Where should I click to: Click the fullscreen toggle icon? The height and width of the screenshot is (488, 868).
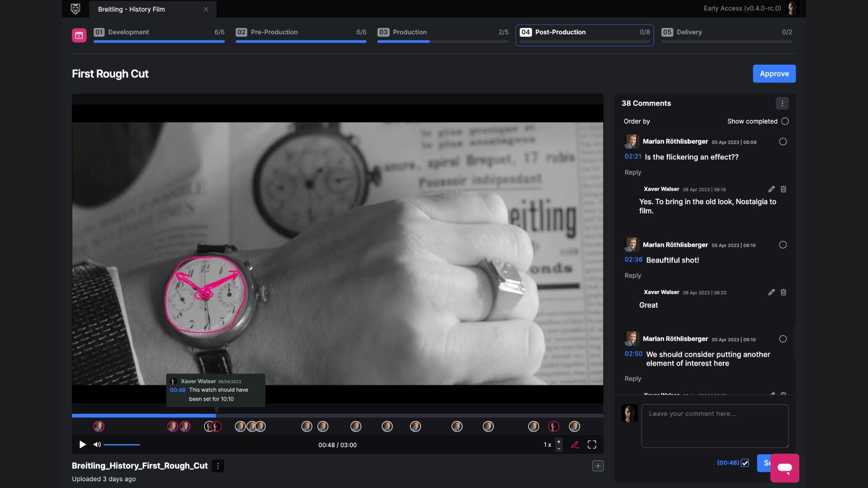(x=591, y=445)
